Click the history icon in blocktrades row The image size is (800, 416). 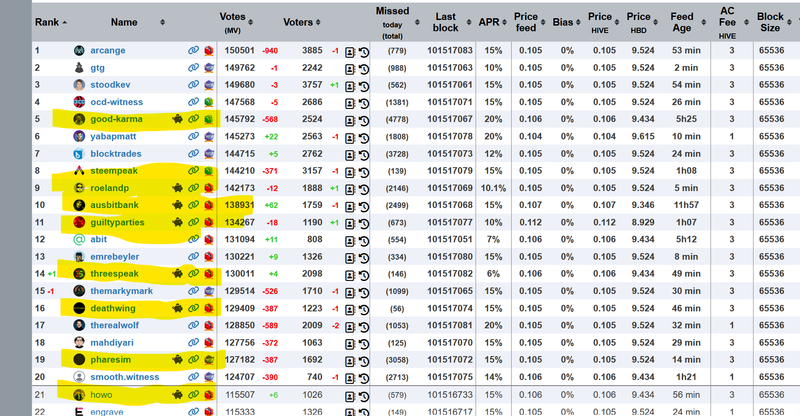[x=363, y=154]
